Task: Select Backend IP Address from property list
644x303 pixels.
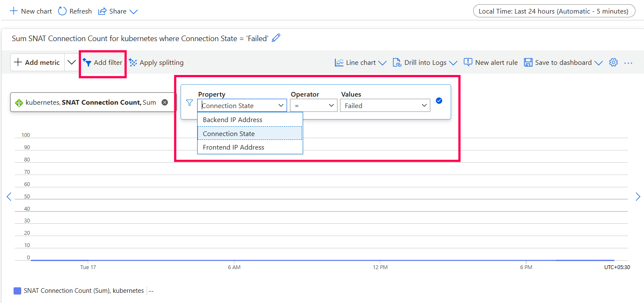Action: pos(233,120)
